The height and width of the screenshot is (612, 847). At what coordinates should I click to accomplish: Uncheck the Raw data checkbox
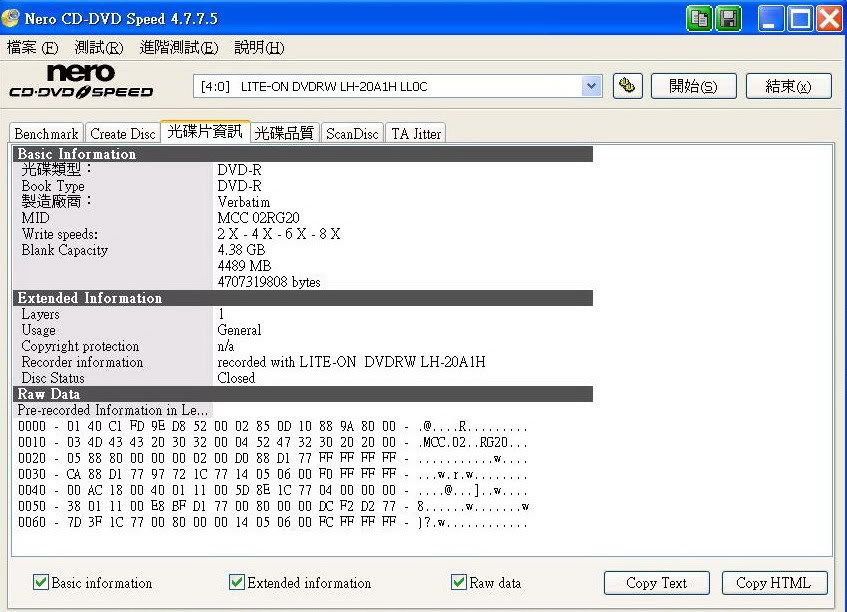click(459, 582)
